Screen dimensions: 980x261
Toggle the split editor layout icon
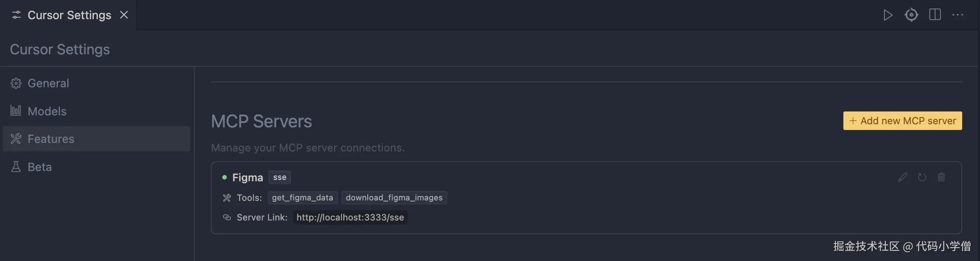click(935, 15)
